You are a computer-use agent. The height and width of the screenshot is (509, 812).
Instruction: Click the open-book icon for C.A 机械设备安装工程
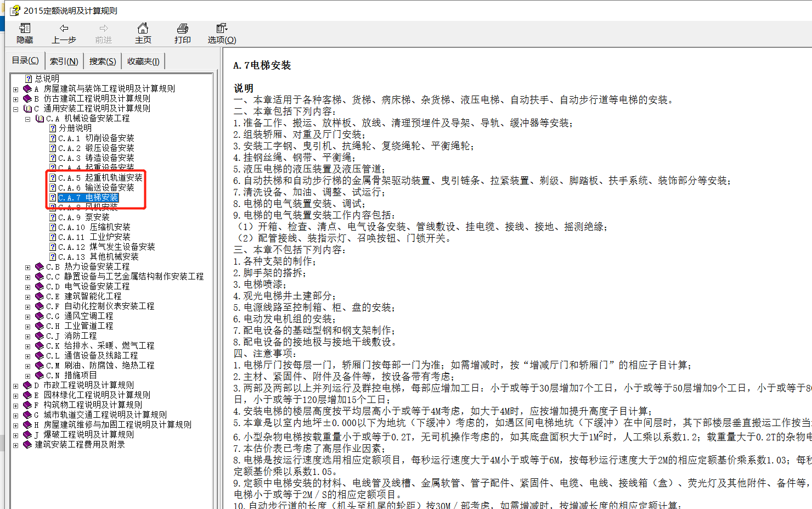(x=40, y=118)
